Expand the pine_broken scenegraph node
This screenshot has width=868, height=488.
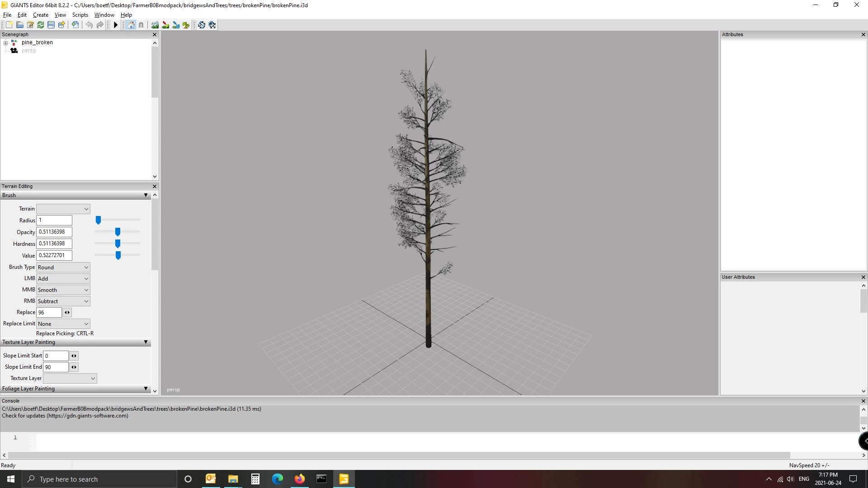pos(5,42)
